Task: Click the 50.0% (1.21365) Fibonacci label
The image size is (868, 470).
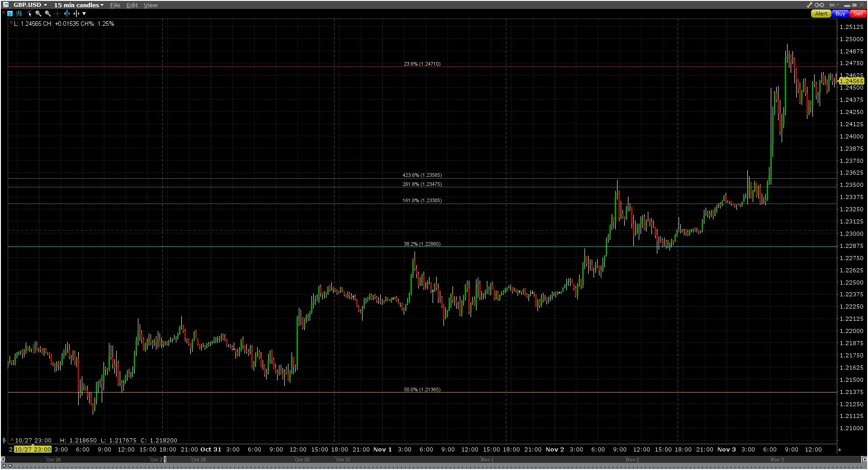Action: pos(422,389)
